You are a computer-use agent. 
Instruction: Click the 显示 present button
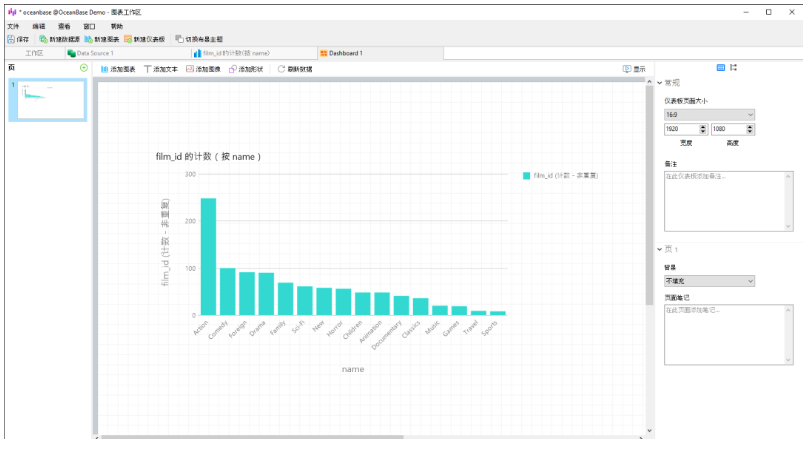pyautogui.click(x=634, y=69)
